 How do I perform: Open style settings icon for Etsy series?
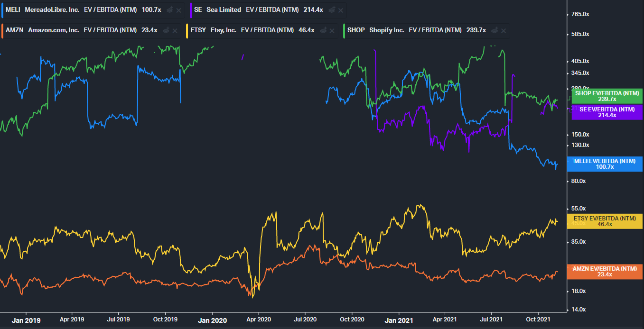point(323,30)
